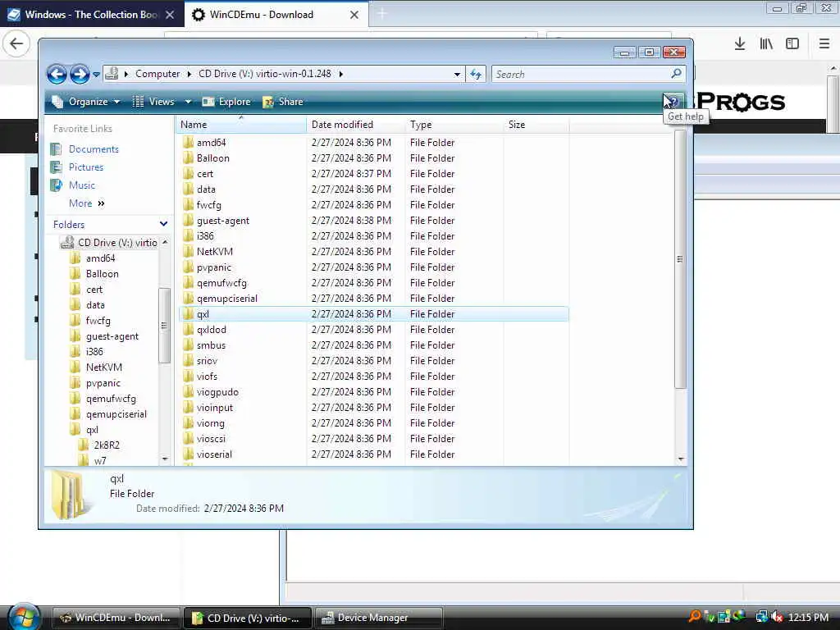Click the taskbar clock 12:15 PM

tap(808, 617)
